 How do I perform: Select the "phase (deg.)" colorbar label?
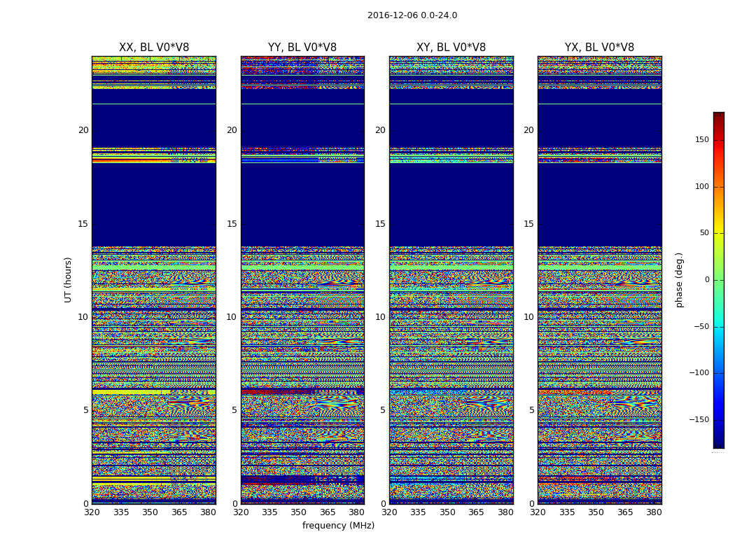tap(679, 280)
